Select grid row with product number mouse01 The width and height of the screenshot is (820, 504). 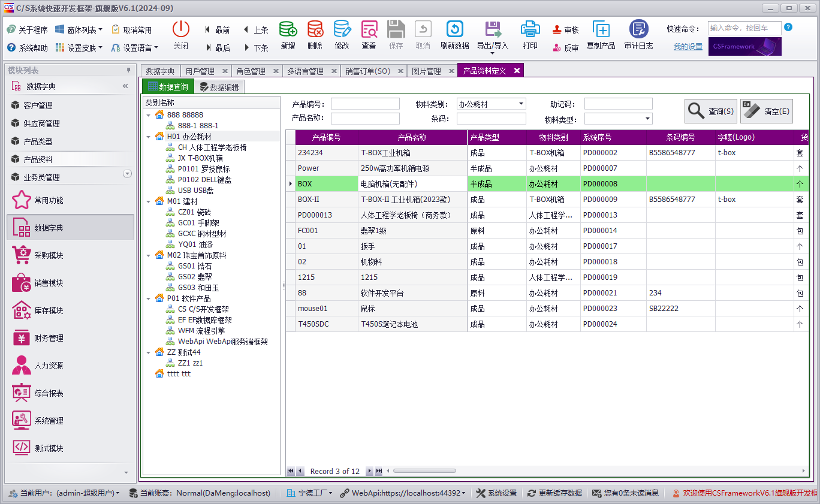pos(548,309)
